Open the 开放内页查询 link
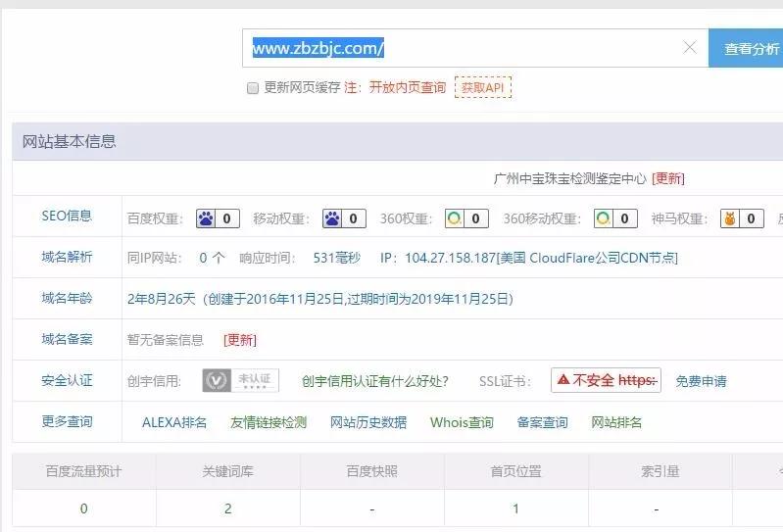Image resolution: width=783 pixels, height=532 pixels. point(408,87)
